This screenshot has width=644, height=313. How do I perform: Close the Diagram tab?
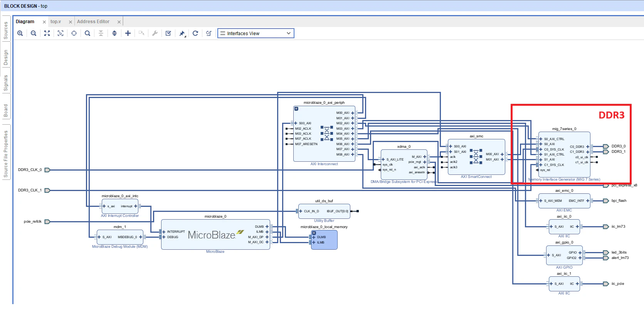click(x=44, y=22)
